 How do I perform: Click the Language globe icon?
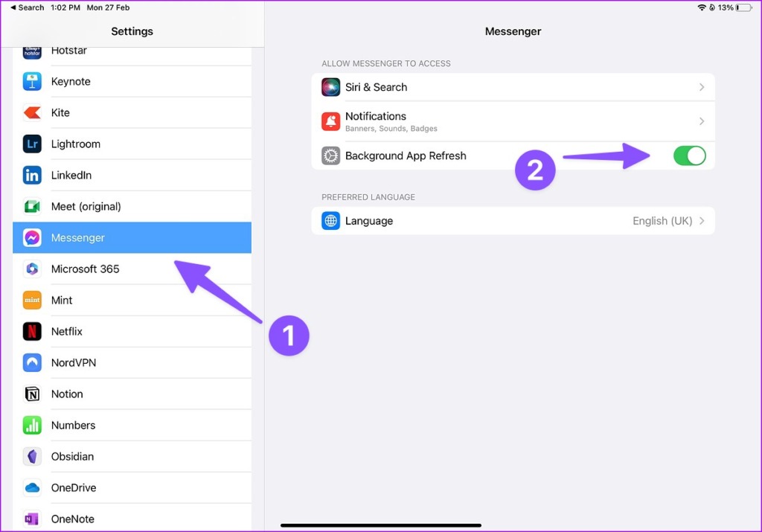click(330, 220)
